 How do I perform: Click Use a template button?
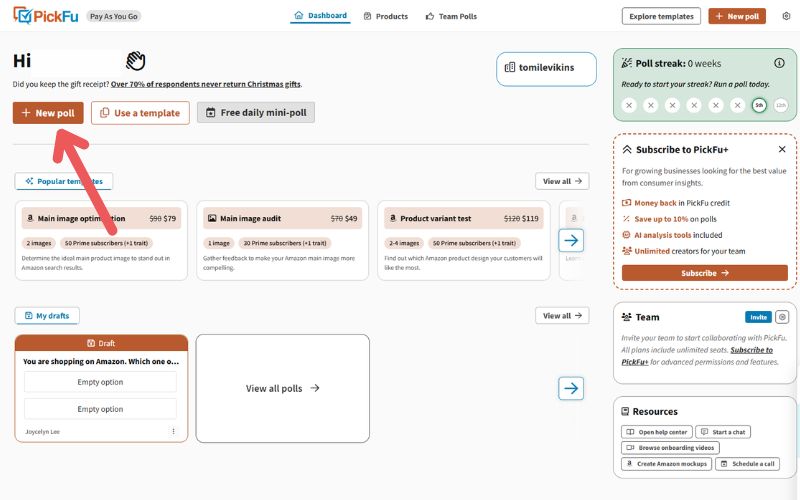pos(140,113)
